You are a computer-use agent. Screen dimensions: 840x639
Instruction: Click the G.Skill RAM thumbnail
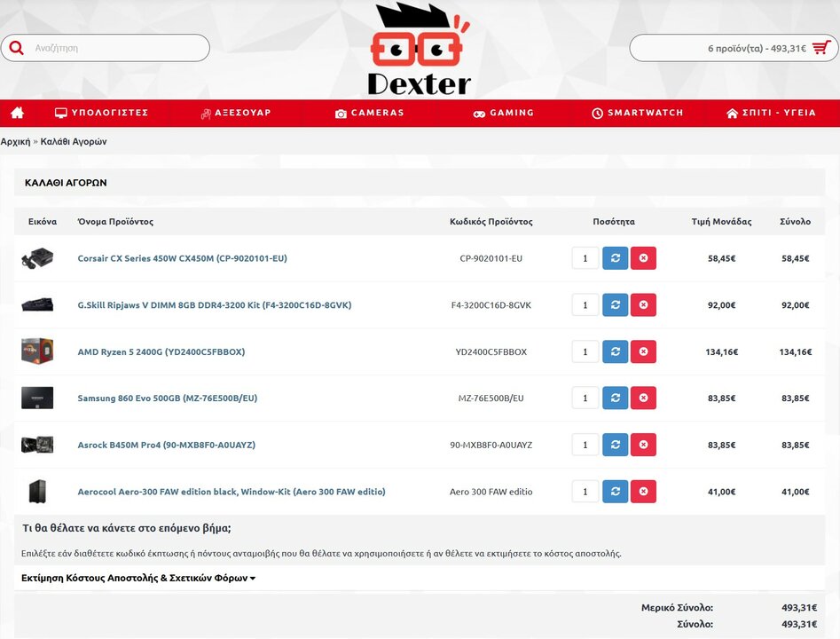click(x=37, y=304)
